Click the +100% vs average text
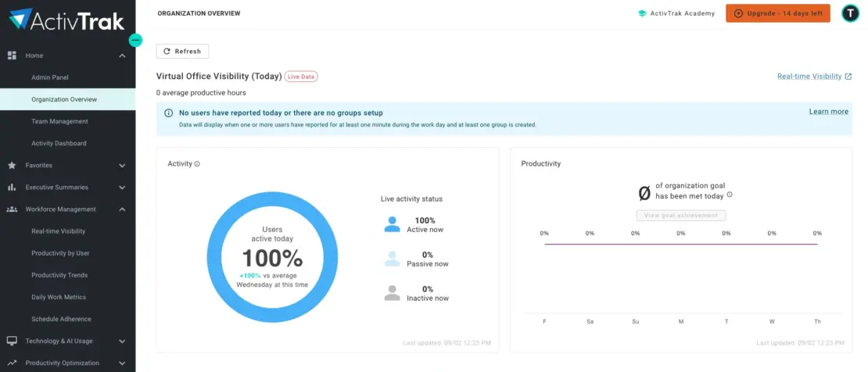 click(268, 276)
